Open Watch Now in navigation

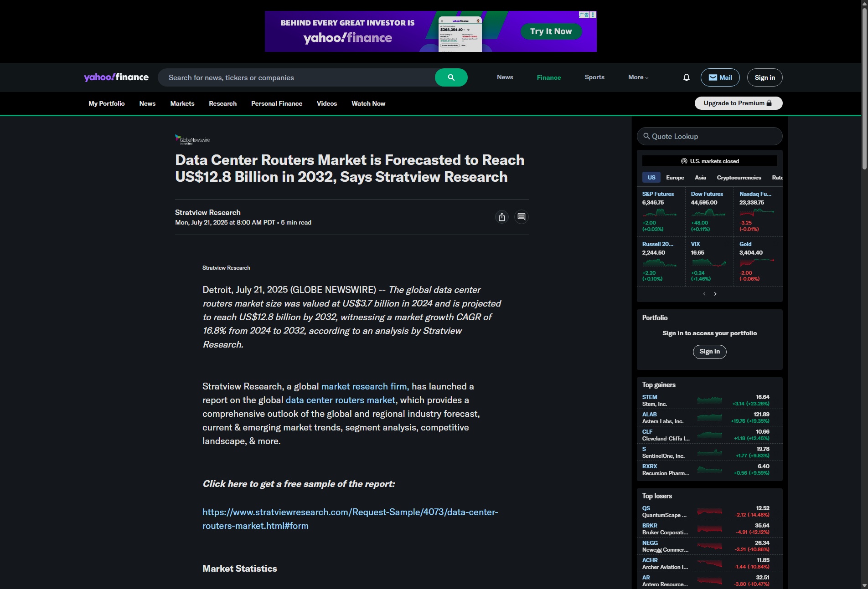coord(368,103)
